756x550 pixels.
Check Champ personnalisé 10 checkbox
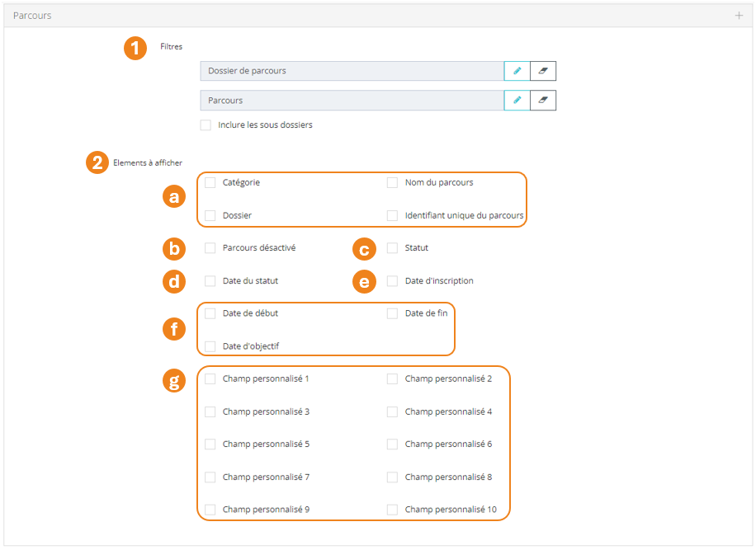(393, 510)
